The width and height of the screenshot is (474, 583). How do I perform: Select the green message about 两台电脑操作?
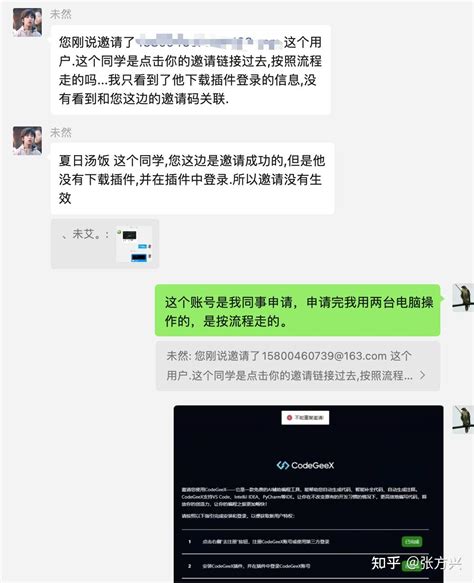pyautogui.click(x=297, y=310)
